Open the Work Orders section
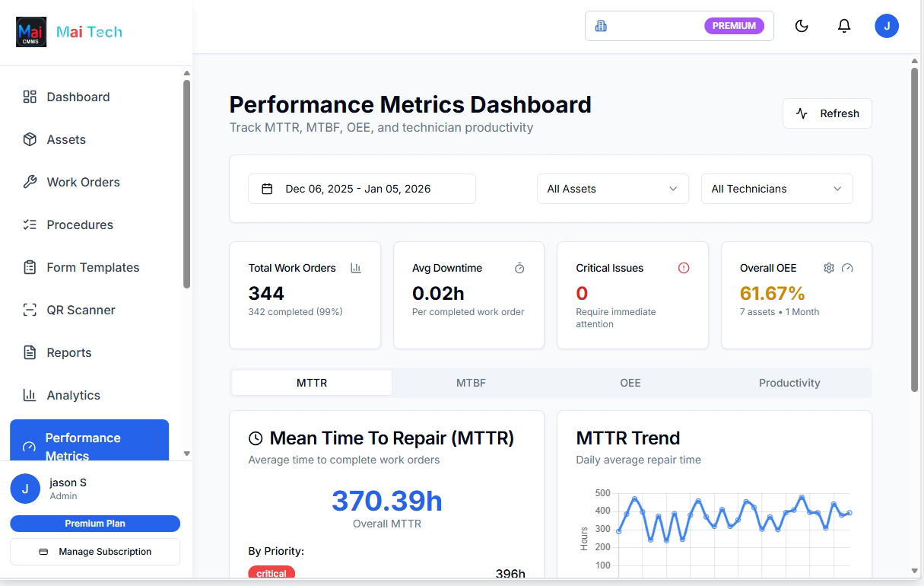Image resolution: width=924 pixels, height=586 pixels. 82,182
